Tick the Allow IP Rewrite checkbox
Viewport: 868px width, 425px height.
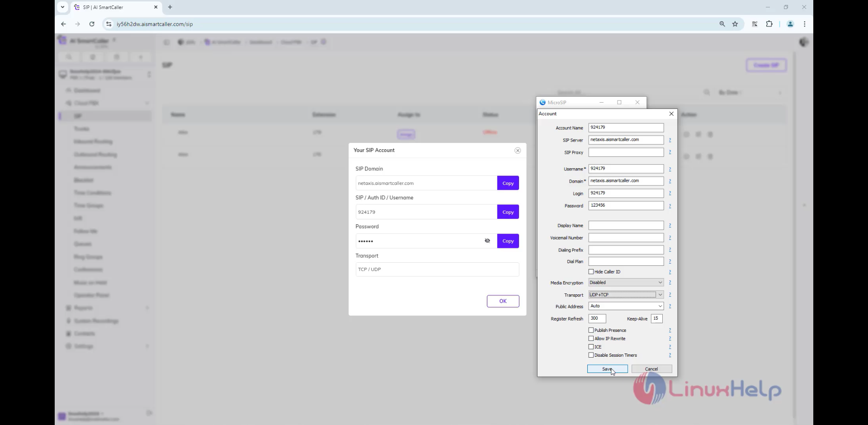click(591, 338)
